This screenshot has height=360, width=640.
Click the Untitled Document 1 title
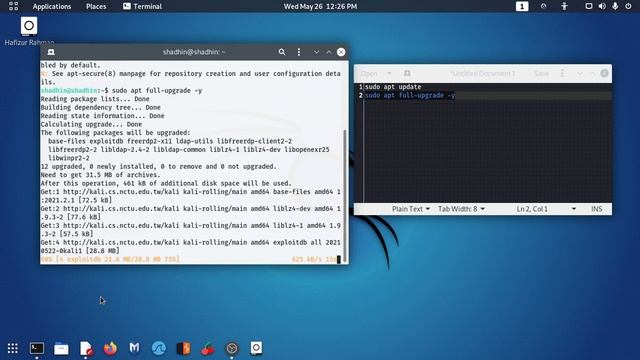pyautogui.click(x=482, y=73)
